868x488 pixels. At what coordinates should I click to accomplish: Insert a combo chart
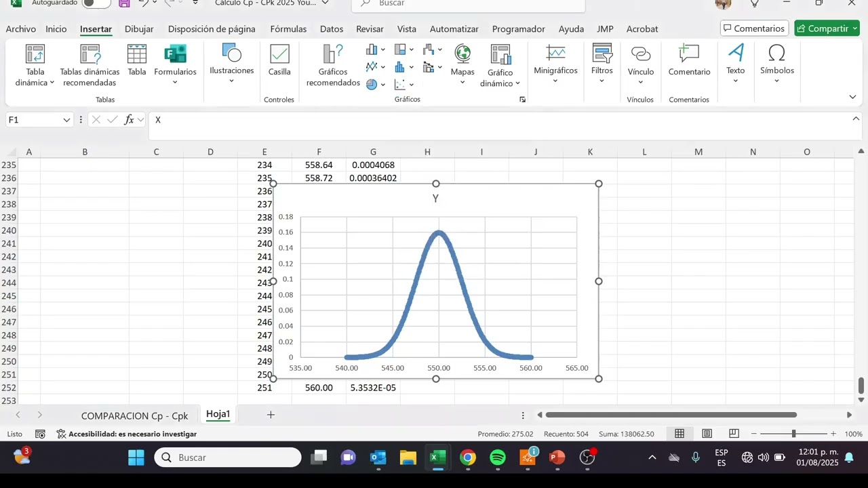(x=429, y=67)
